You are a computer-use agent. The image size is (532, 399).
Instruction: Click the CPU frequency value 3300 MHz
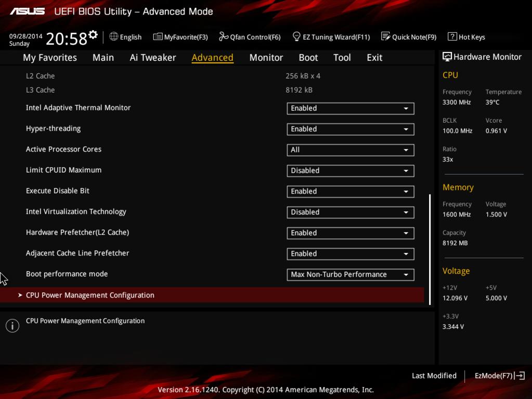pyautogui.click(x=457, y=102)
